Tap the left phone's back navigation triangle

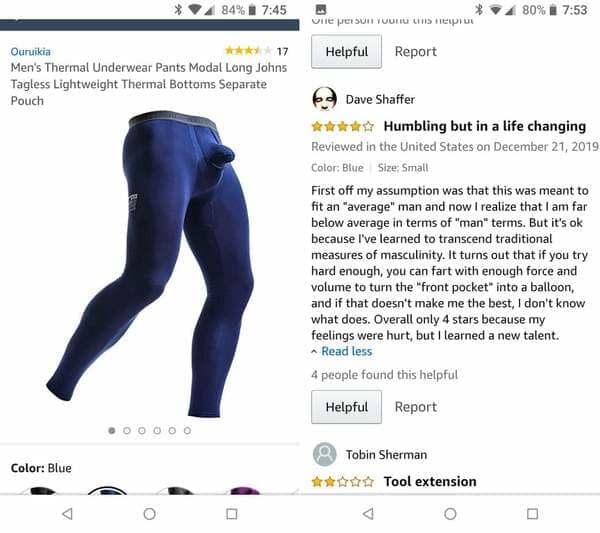coord(68,513)
